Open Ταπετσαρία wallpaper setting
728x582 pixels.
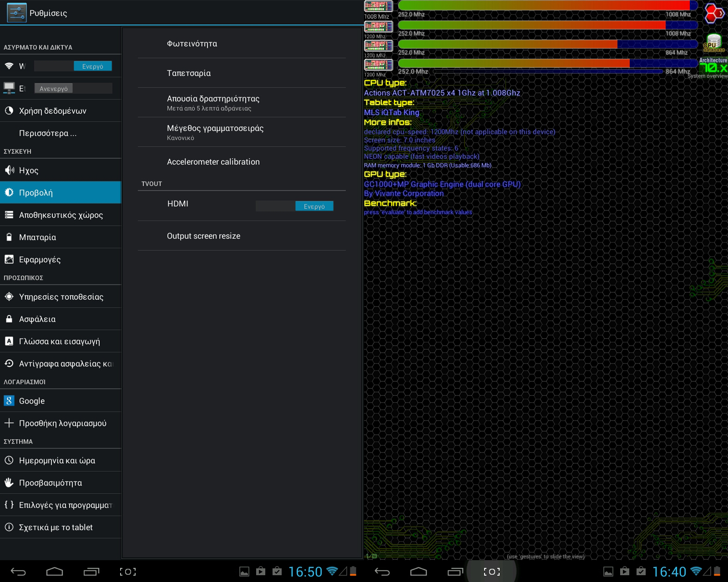[x=242, y=73]
